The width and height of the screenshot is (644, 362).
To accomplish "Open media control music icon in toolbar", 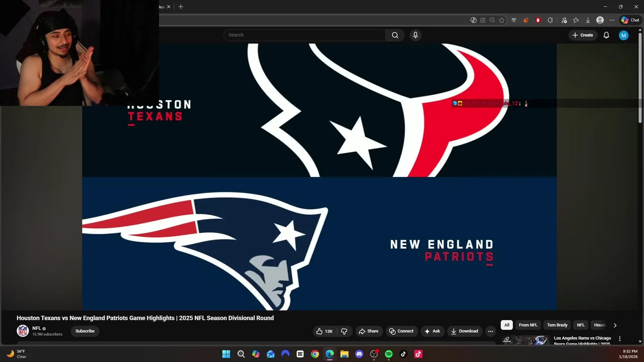I will (x=563, y=20).
